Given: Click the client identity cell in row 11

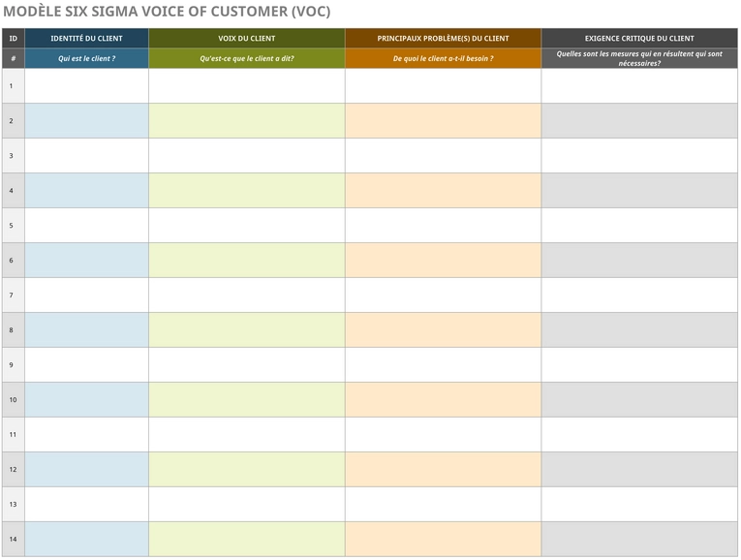Looking at the screenshot, I should tap(86, 434).
